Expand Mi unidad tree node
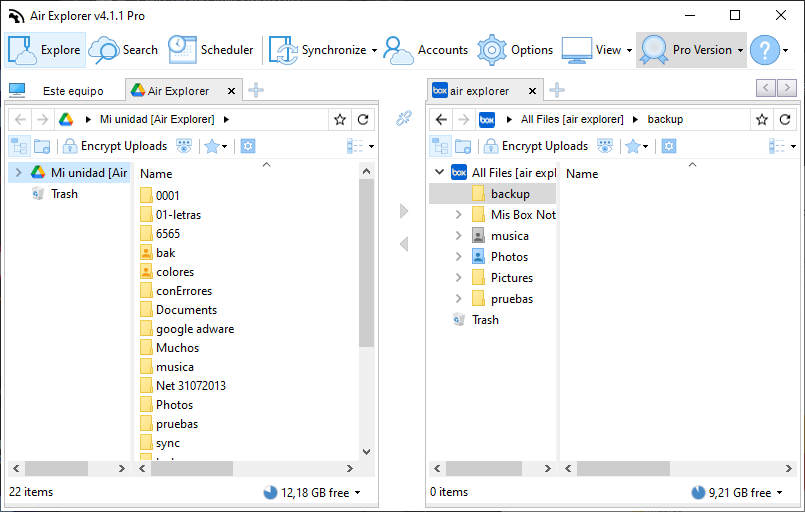 point(18,173)
